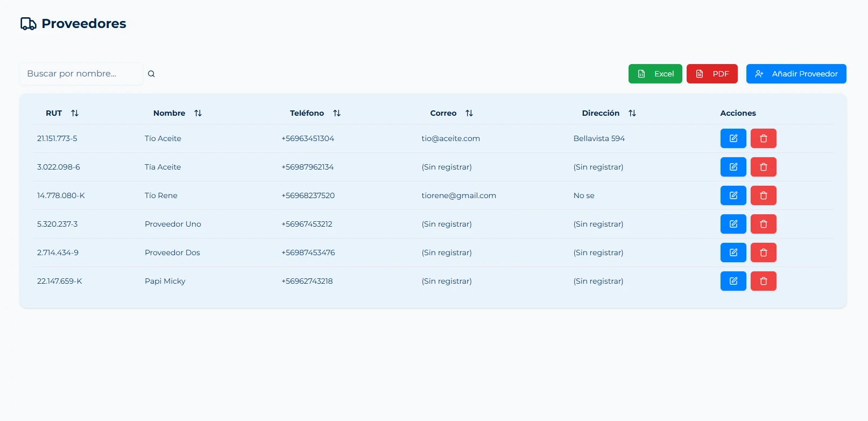
Task: Click the search magnifier icon
Action: pos(151,74)
